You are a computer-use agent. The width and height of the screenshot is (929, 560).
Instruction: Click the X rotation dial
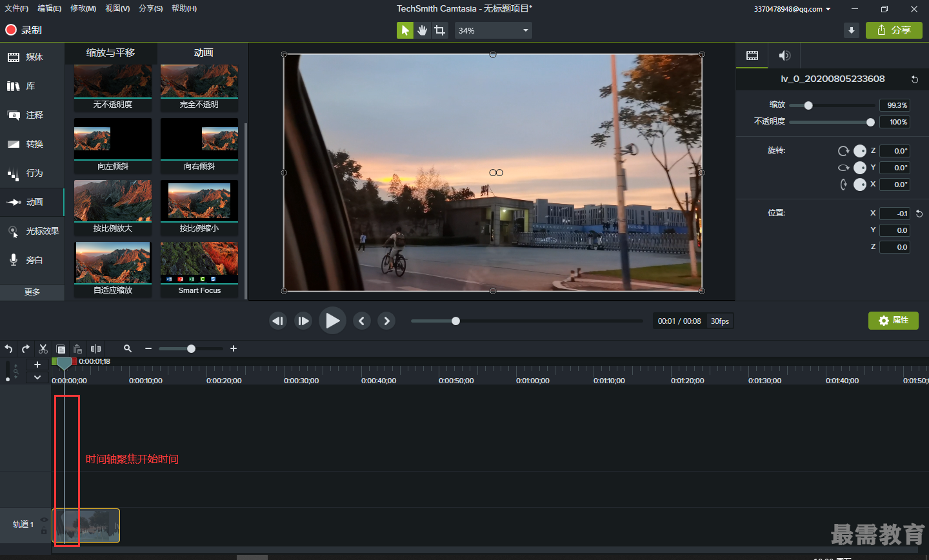coord(860,185)
